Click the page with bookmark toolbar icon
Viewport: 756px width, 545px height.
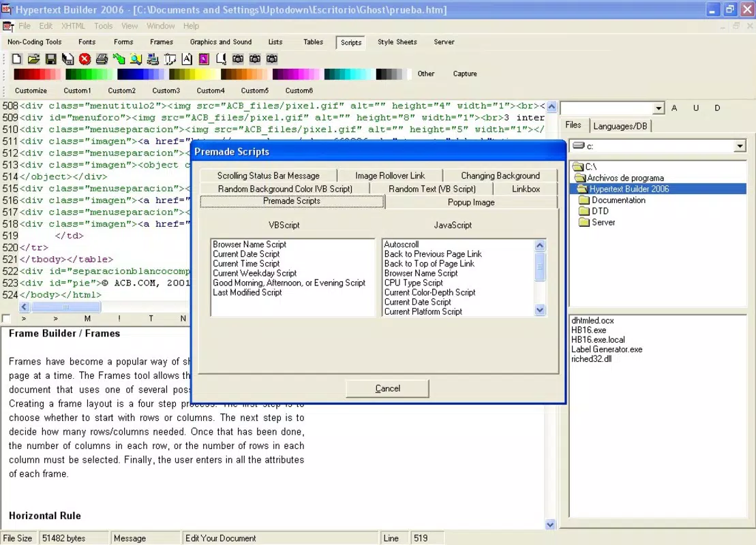(221, 59)
